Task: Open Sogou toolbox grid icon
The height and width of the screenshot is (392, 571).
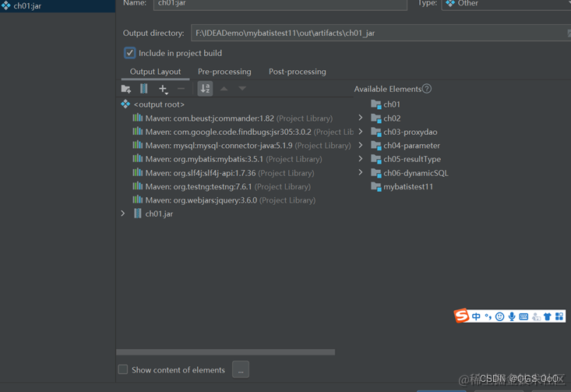Action: 559,316
